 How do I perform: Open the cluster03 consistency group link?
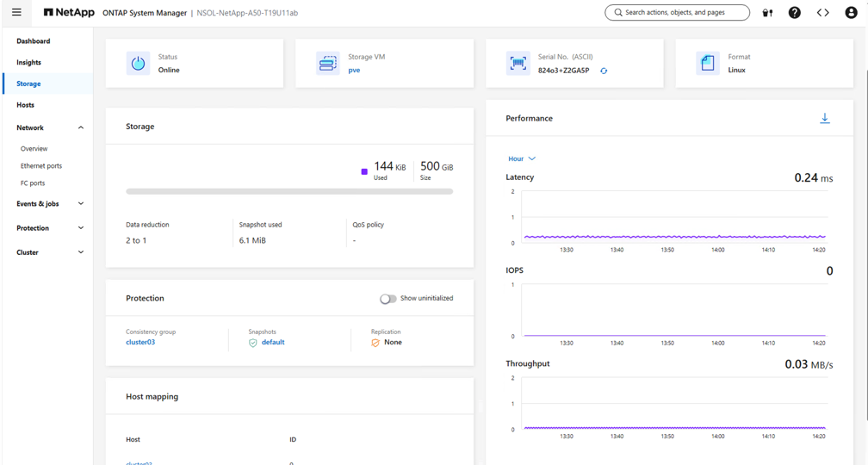point(140,343)
